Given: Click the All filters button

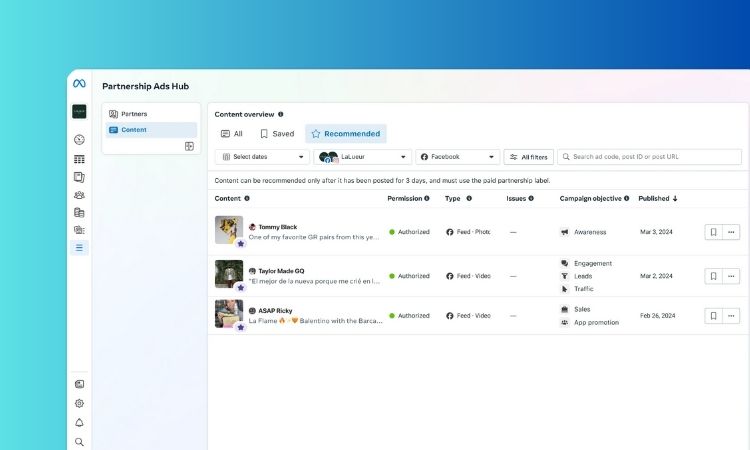Looking at the screenshot, I should tap(529, 157).
